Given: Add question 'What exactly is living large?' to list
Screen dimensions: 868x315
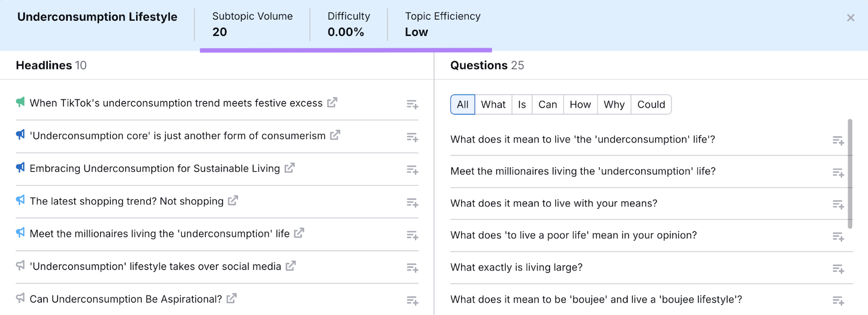Looking at the screenshot, I should (x=838, y=269).
